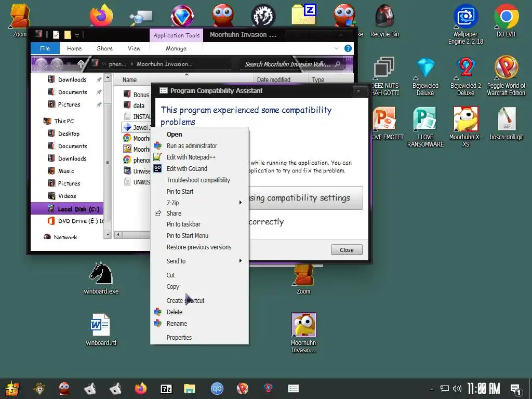Switch to the View ribbon tab
Screen dimensions: 532x399
[134, 48]
